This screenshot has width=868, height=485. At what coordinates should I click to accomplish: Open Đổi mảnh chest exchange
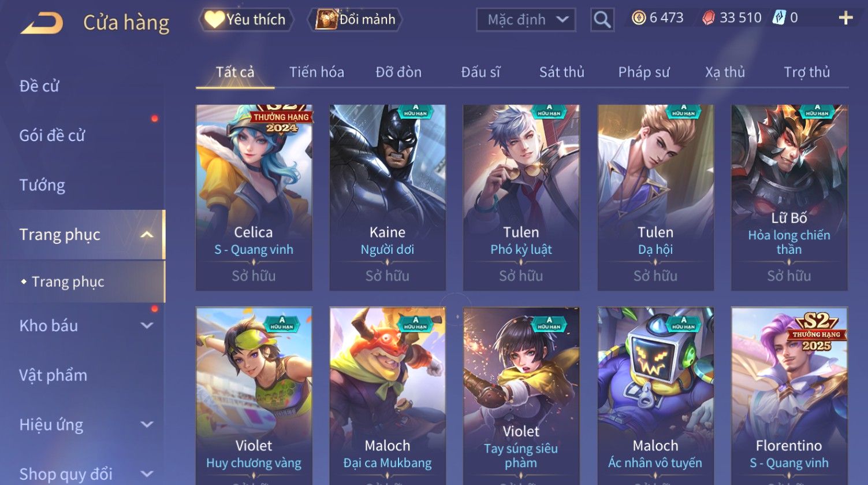click(x=356, y=20)
